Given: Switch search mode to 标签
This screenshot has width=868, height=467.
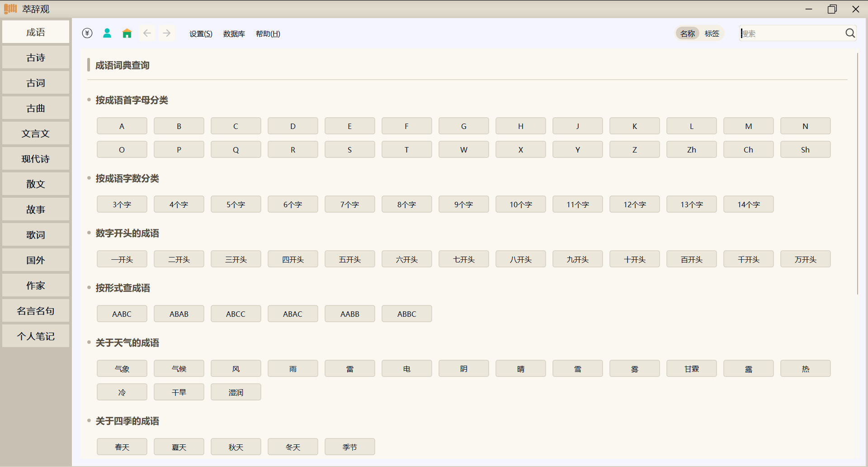Looking at the screenshot, I should 712,33.
